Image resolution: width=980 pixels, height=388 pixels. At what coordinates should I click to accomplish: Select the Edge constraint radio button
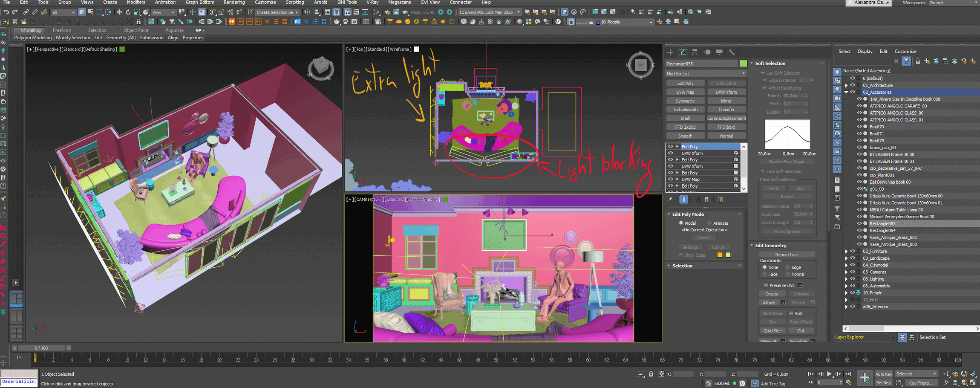788,267
